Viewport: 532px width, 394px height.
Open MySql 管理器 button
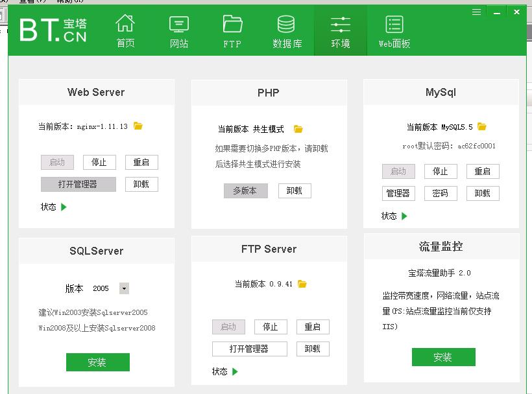coord(398,194)
